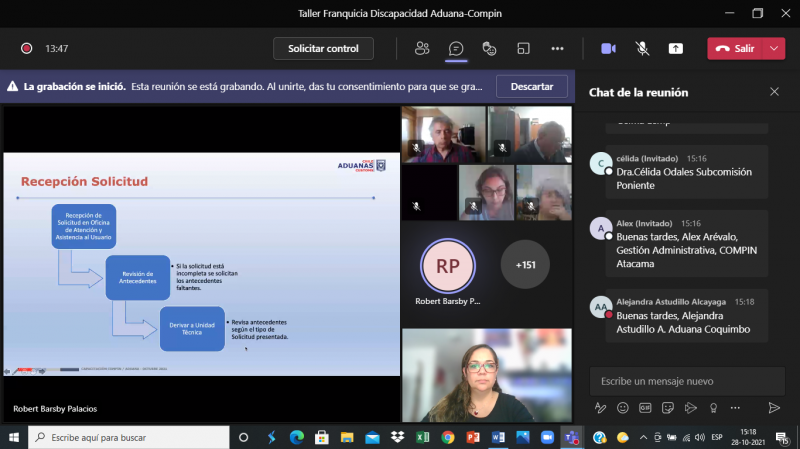This screenshot has width=800, height=449.
Task: Click Alejandra Astudillo avatar in chat
Action: coord(601,307)
